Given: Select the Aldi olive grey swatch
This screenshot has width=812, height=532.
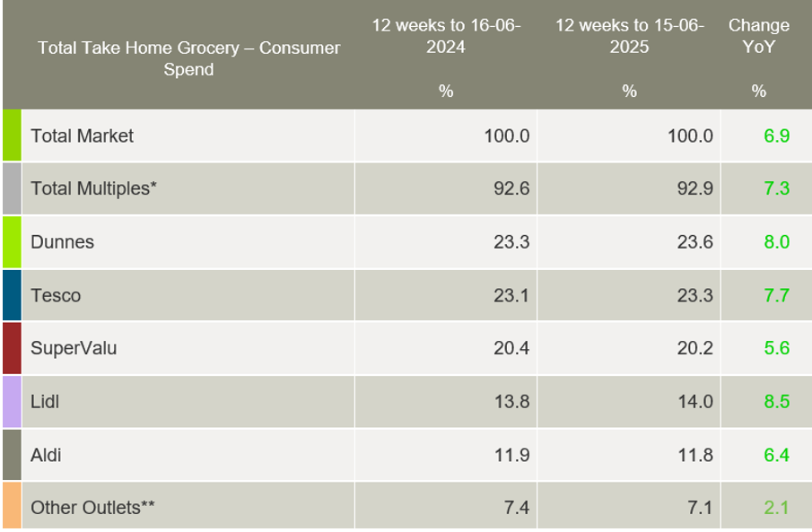Looking at the screenshot, I should (12, 455).
